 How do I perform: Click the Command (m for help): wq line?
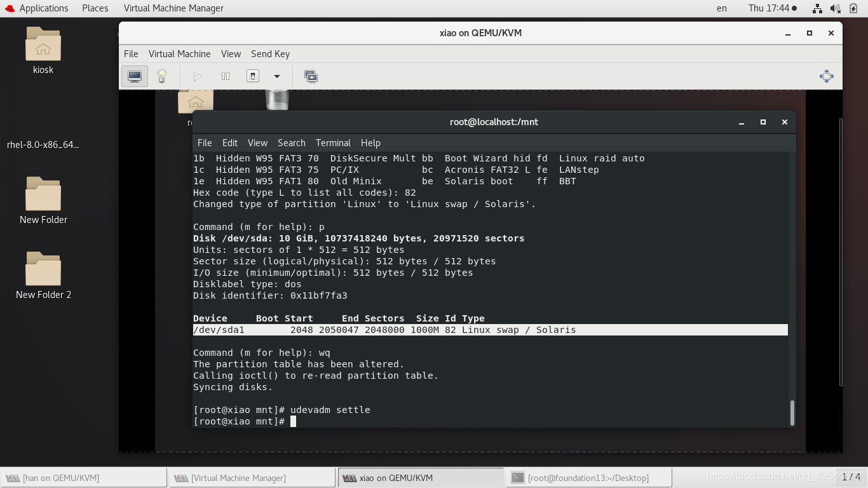[x=262, y=353]
